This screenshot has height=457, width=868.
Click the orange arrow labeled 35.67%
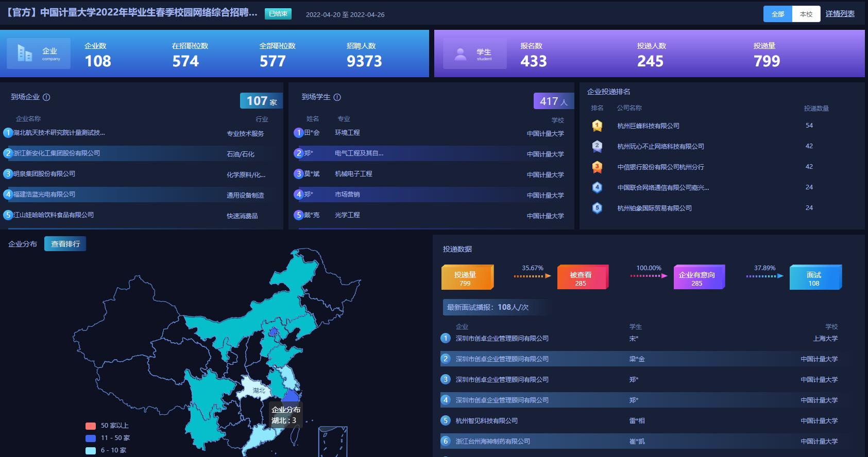533,276
